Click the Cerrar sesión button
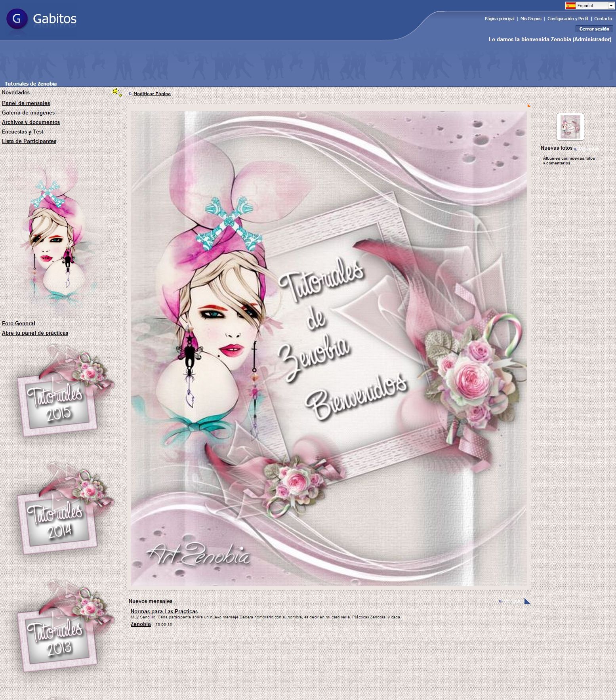The height and width of the screenshot is (700, 616). point(594,29)
